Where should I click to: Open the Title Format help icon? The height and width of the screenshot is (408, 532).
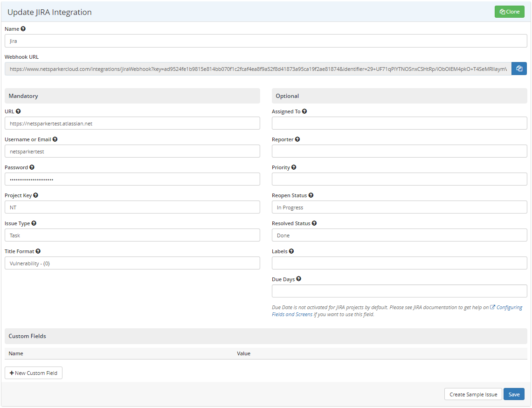tap(38, 251)
